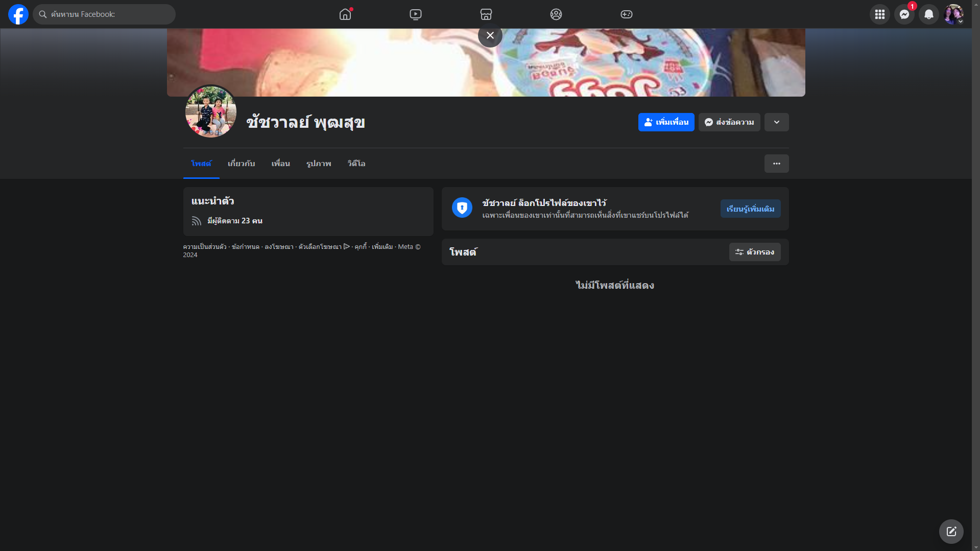Open your account avatar menu
980x551 pixels.
(x=953, y=14)
